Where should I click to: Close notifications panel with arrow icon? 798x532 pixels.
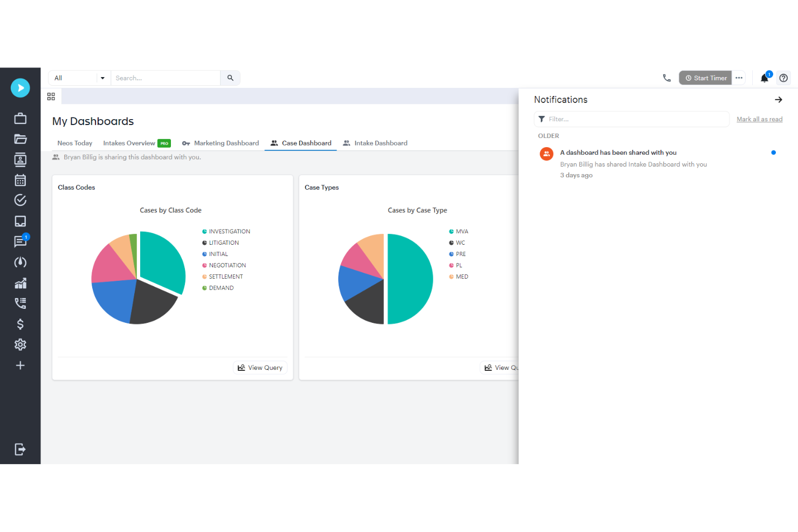(779, 100)
